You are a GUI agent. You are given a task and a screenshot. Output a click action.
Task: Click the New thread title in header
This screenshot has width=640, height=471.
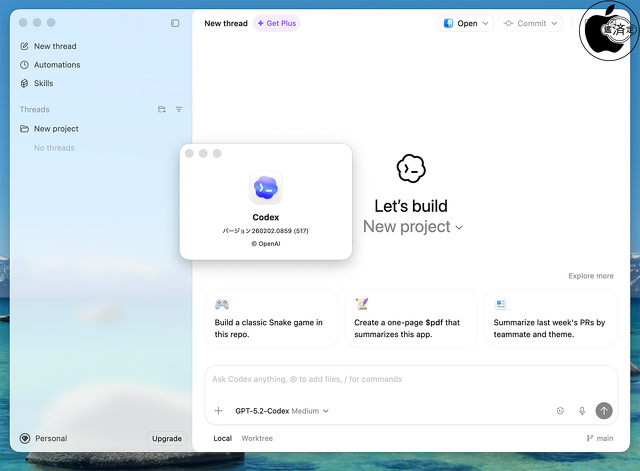point(226,23)
